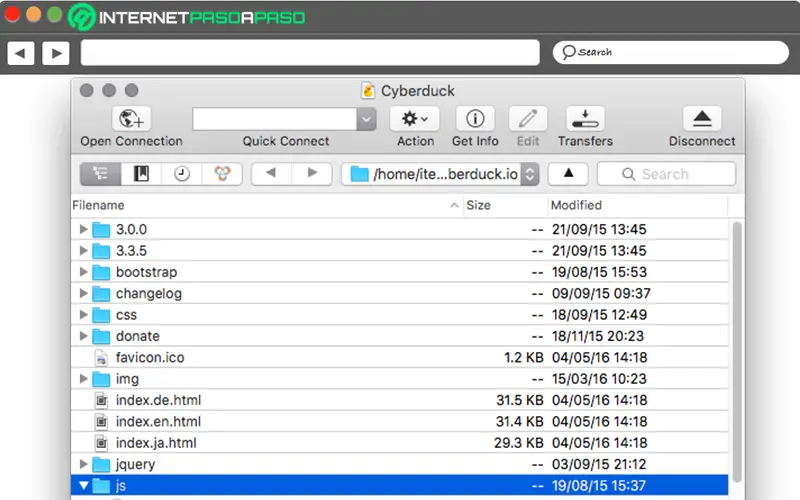Image resolution: width=800 pixels, height=500 pixels.
Task: Click the 3.3.5 folder name
Action: [131, 251]
